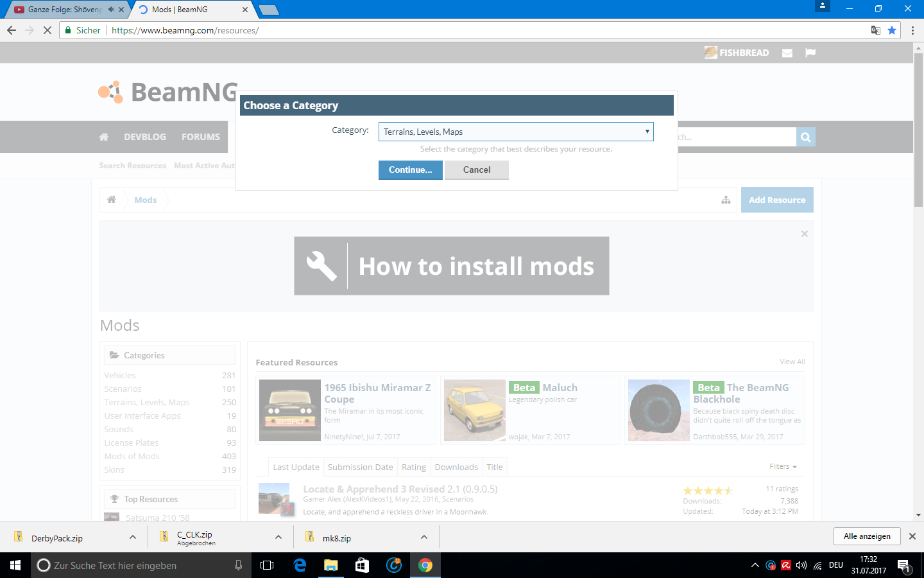
Task: Cancel the Choose a Category dialog
Action: (x=477, y=170)
